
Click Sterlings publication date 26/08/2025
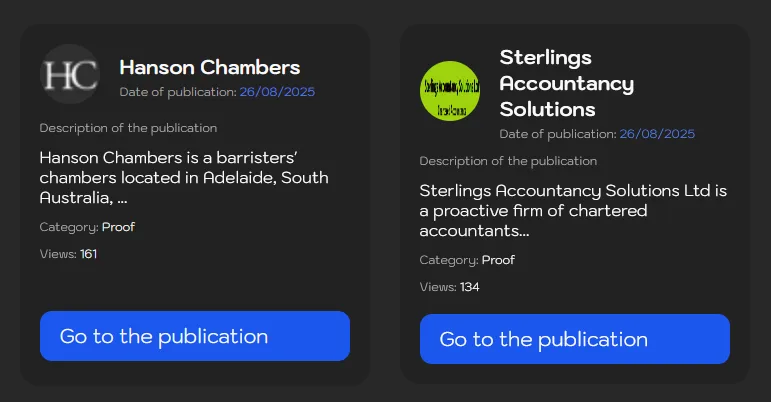pos(657,134)
